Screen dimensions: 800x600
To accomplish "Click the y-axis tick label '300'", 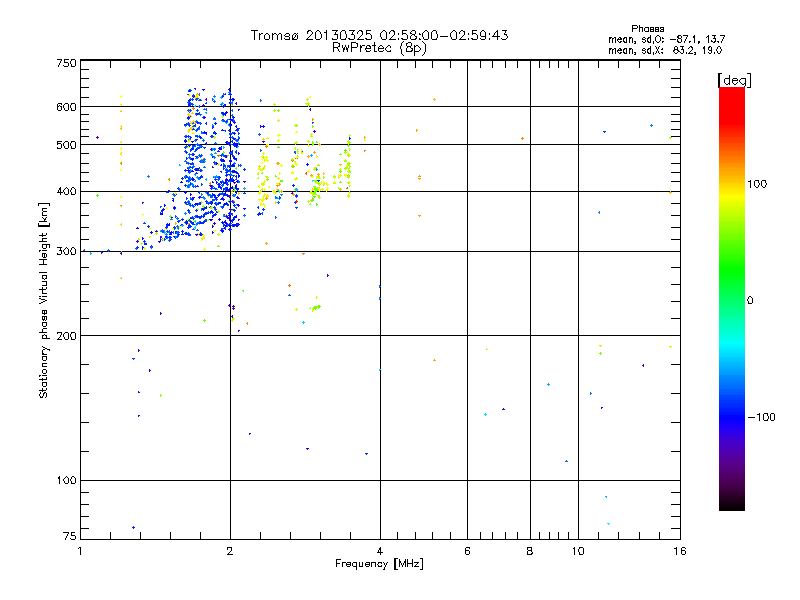I will (x=66, y=252).
